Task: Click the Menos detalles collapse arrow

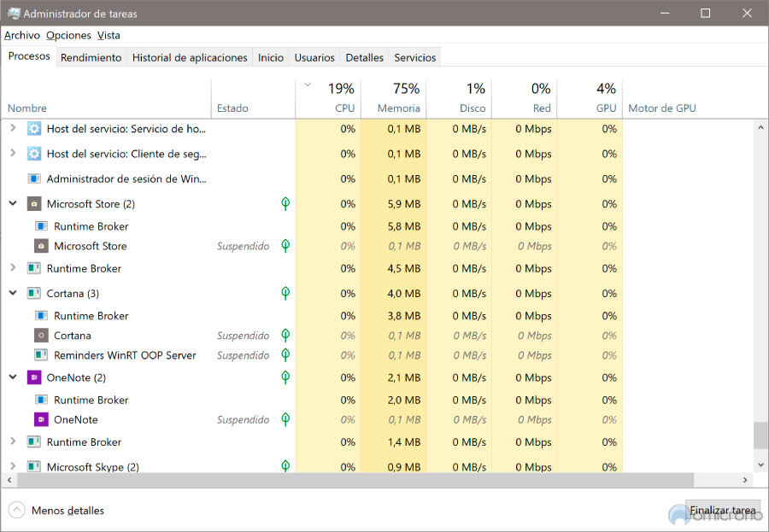Action: coord(17,511)
